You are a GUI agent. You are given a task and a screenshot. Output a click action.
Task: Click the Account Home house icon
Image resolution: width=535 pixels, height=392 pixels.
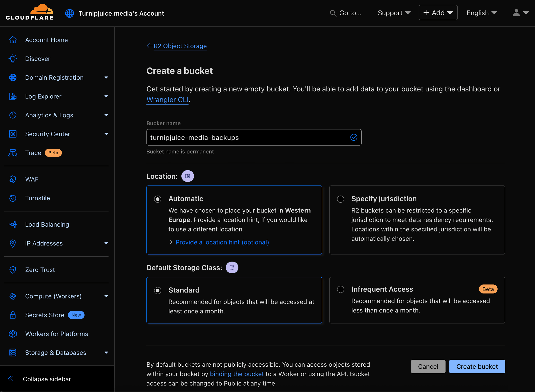[x=13, y=40]
